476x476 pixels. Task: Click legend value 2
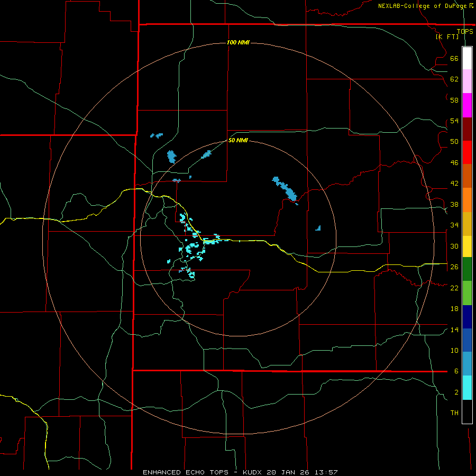click(x=456, y=392)
